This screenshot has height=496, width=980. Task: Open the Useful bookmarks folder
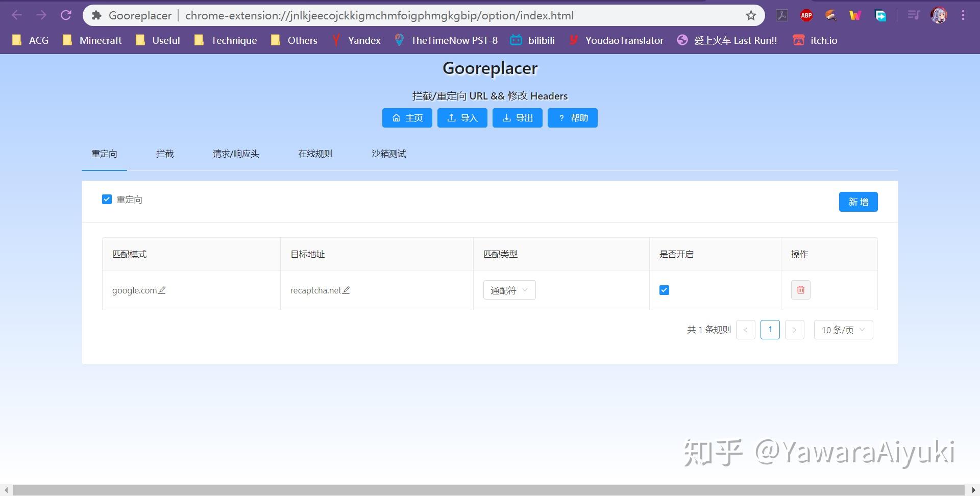[x=158, y=40]
